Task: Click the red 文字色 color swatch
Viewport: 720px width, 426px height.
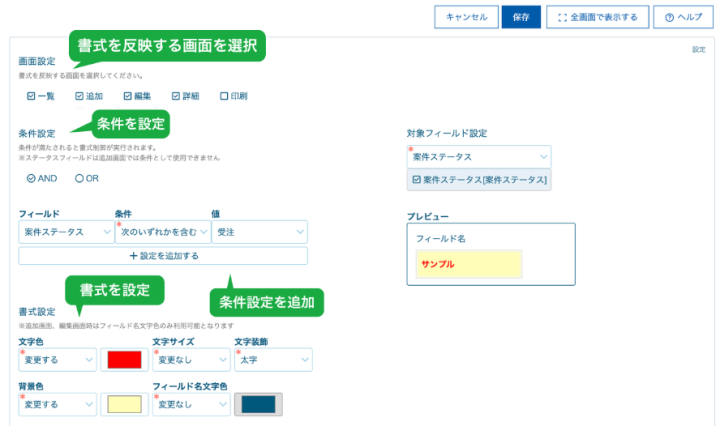Action: [124, 359]
